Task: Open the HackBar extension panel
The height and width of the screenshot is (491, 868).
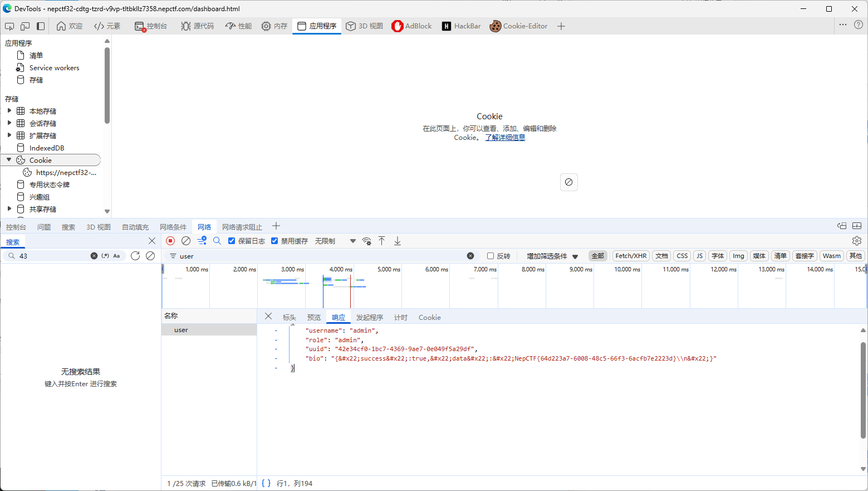Action: point(461,26)
